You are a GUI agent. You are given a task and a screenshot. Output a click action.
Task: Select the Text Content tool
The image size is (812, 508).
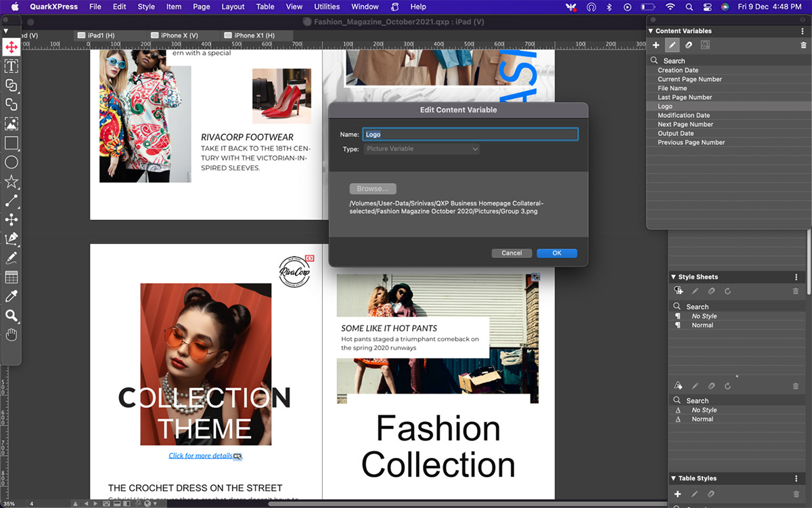pos(11,66)
